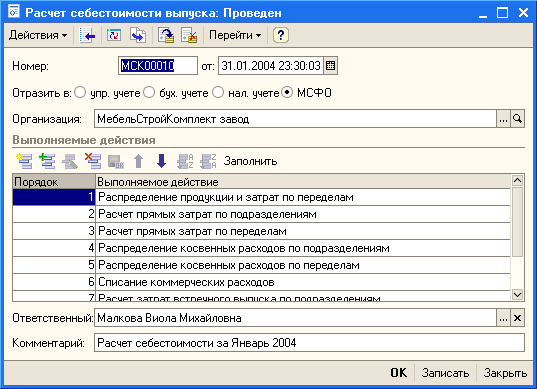This screenshot has height=389, width=537.
Task: Click the date field 31.01.2004 23:30:03
Action: click(271, 65)
